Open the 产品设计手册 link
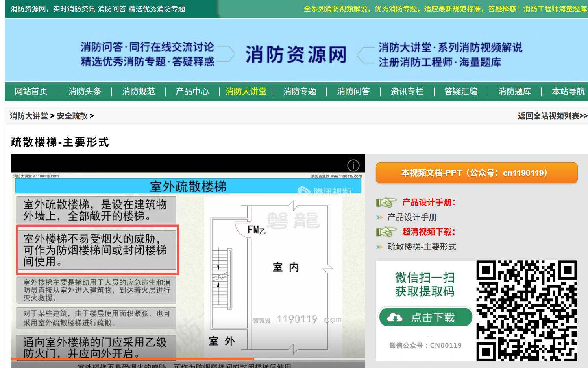Screen dimensions: 588x368 pyautogui.click(x=412, y=217)
